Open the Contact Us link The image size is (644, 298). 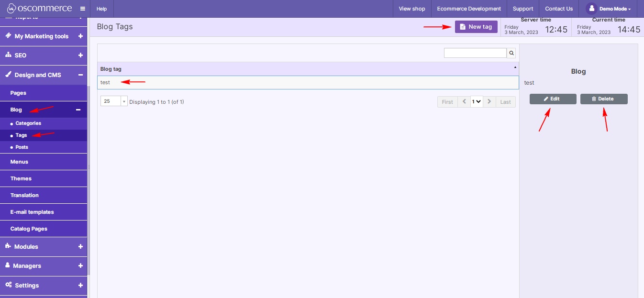click(x=559, y=9)
